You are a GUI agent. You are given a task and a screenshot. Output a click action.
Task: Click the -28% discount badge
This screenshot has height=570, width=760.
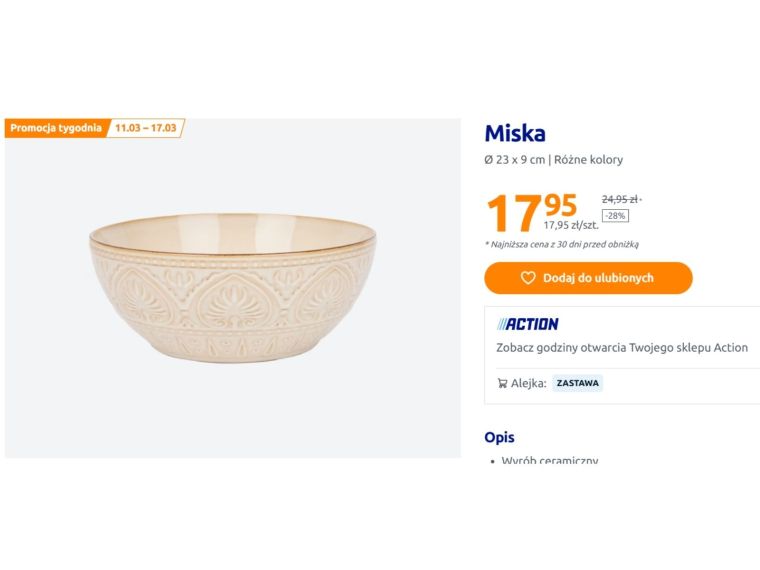(x=615, y=216)
